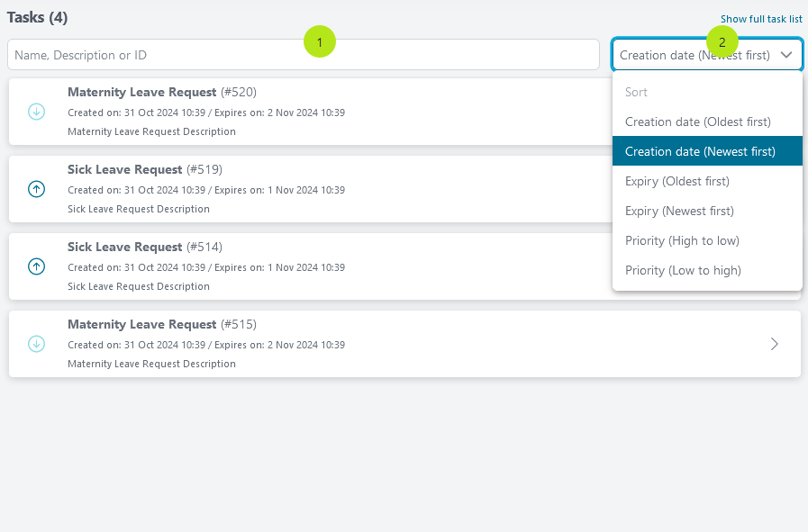Viewport: 808px width, 532px height.
Task: Focus the Name, Description or ID search field
Action: point(303,55)
